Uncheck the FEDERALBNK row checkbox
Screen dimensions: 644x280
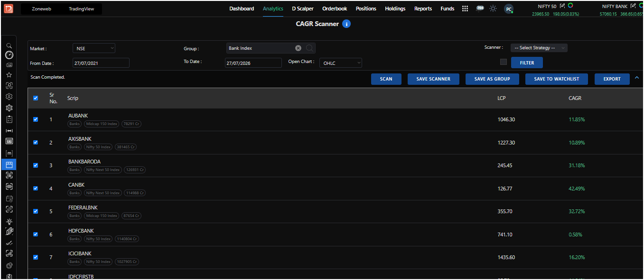coord(36,211)
